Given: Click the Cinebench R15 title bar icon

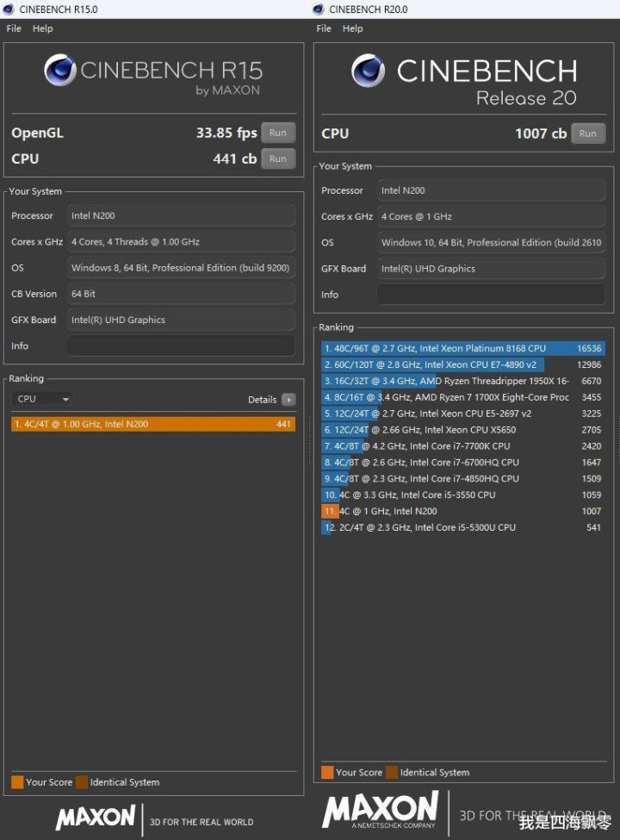Looking at the screenshot, I should pyautogui.click(x=9, y=9).
